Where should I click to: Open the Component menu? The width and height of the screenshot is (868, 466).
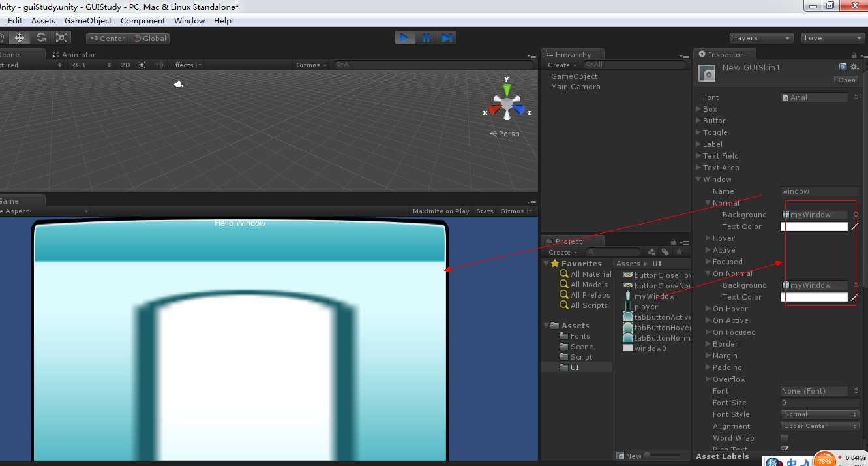point(143,20)
